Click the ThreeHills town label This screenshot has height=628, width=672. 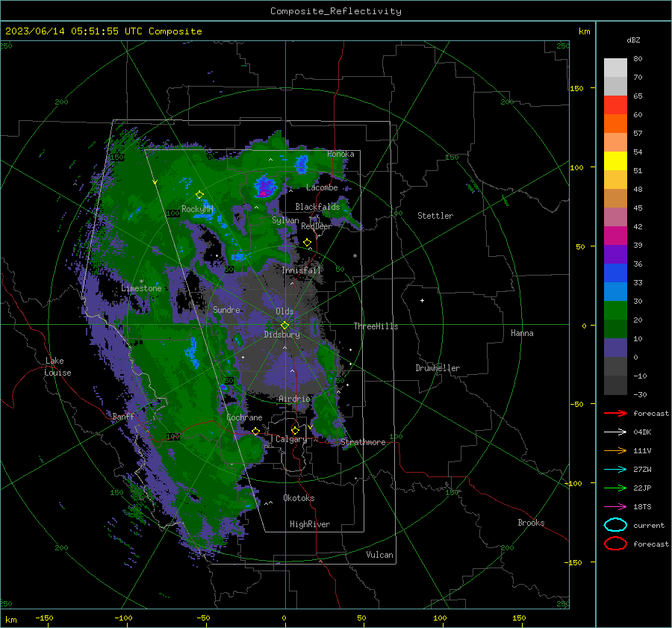coord(376,326)
